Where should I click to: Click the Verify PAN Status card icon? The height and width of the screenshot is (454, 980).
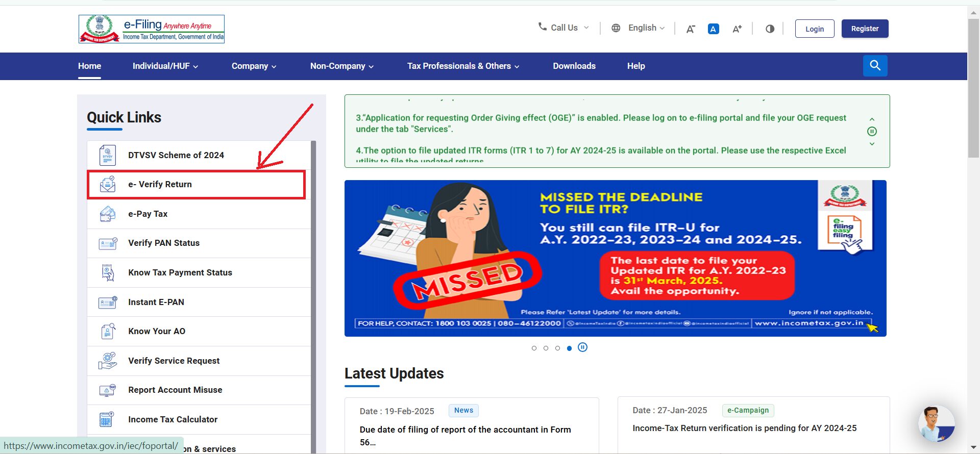[108, 243]
